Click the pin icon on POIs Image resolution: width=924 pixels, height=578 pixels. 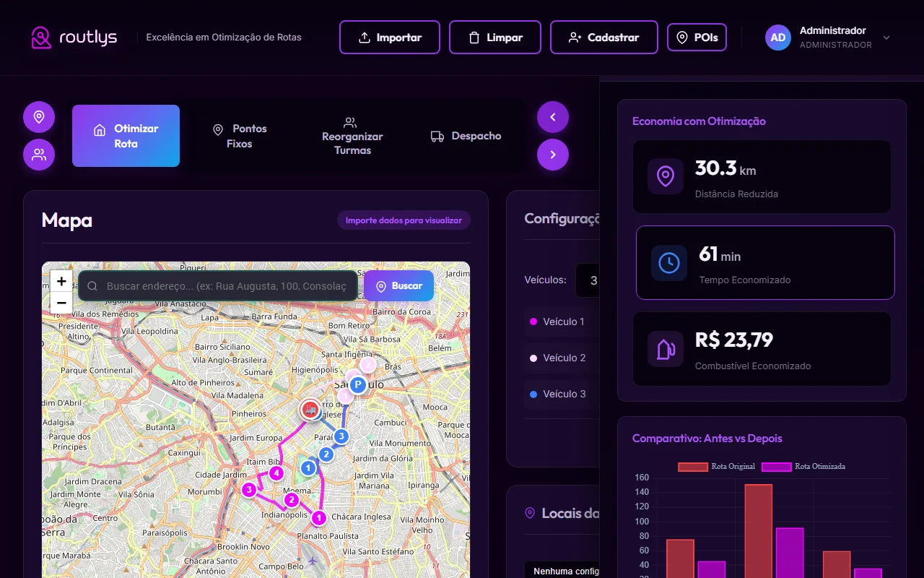[x=682, y=38]
